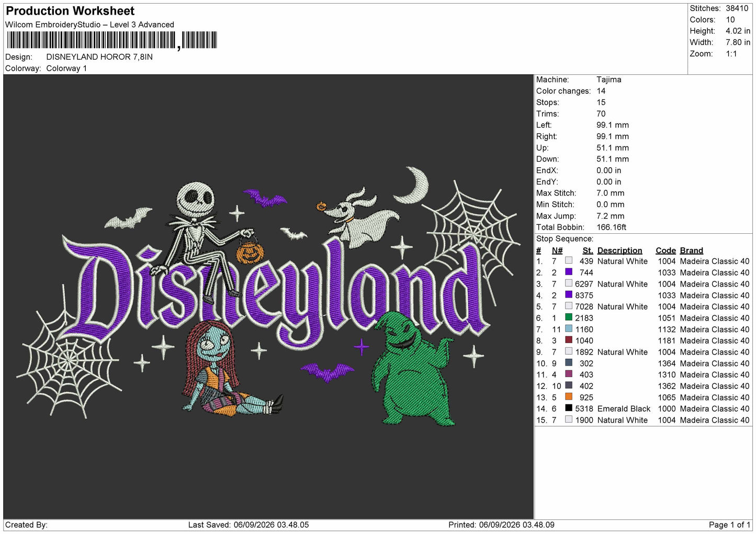Click the 'St.' column header
756x534 pixels.
pos(588,251)
